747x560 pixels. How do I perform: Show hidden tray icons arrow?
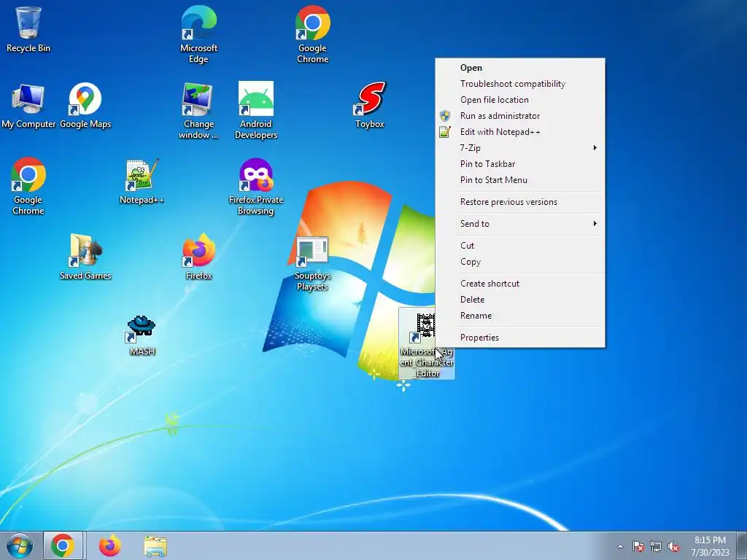tap(620, 546)
